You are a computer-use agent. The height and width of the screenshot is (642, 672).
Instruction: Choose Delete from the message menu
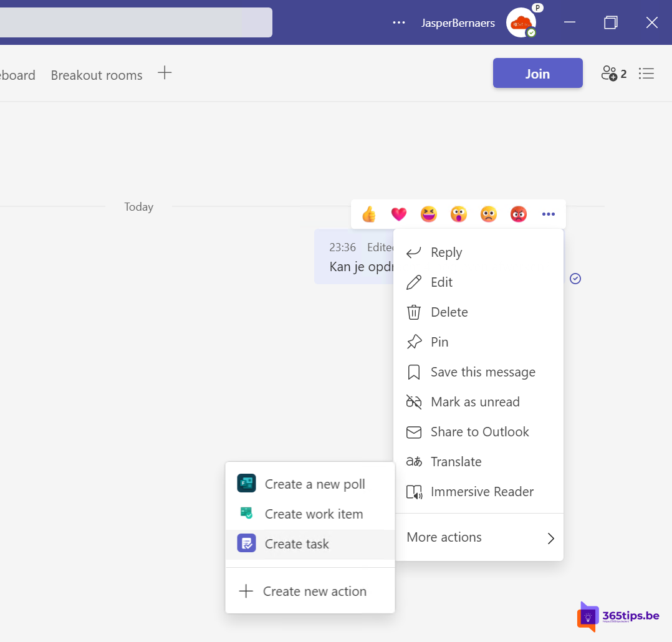(479, 312)
